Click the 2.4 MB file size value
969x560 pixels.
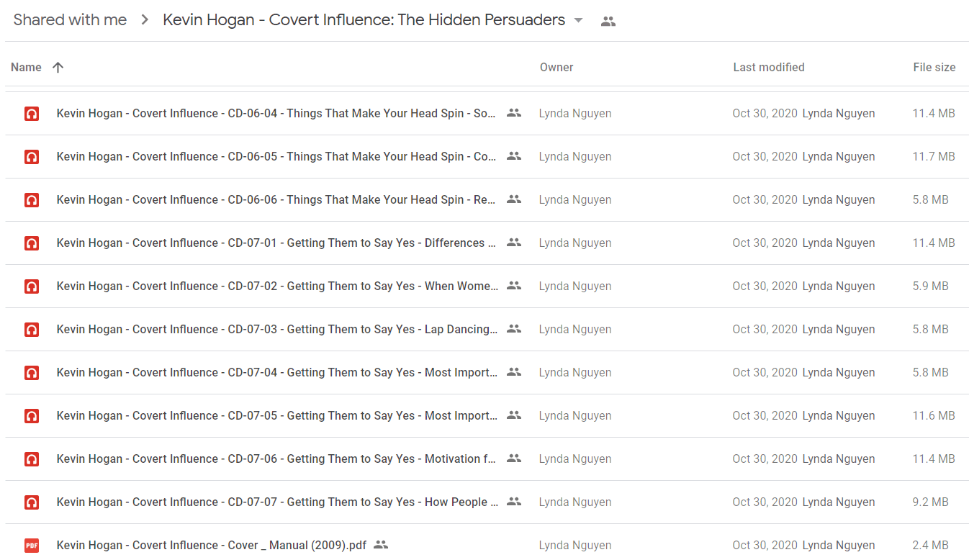930,545
